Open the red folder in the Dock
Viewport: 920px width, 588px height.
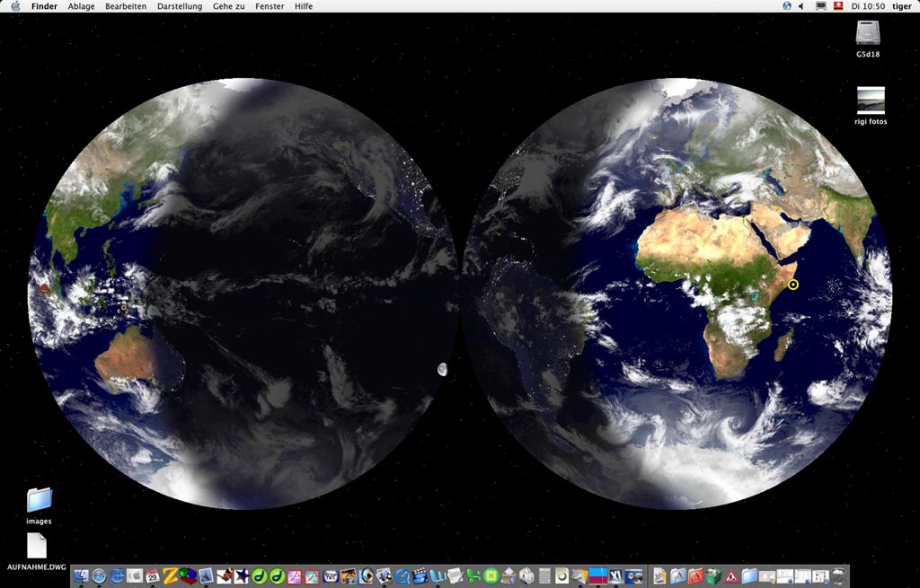(x=695, y=575)
